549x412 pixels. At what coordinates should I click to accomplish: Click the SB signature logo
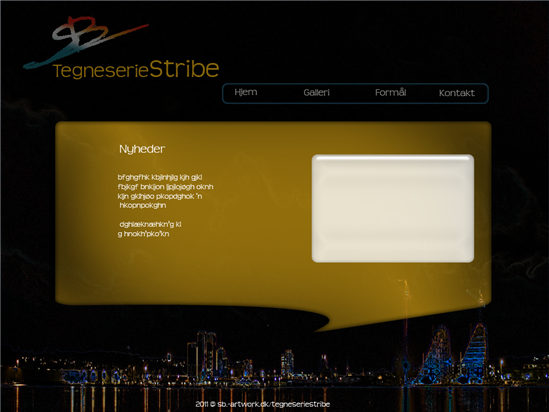[86, 42]
